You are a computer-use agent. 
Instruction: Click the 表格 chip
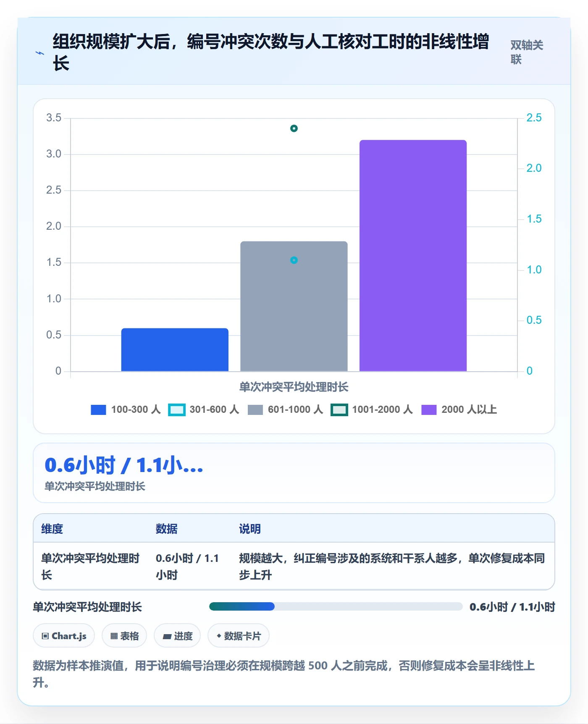(124, 636)
